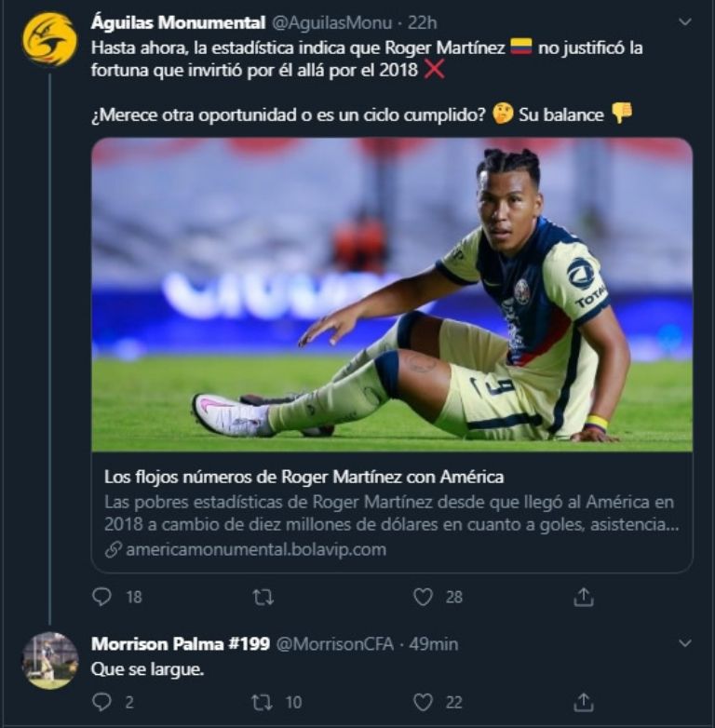Like Morrison Palma's reply
The width and height of the screenshot is (715, 728).
pos(424,702)
